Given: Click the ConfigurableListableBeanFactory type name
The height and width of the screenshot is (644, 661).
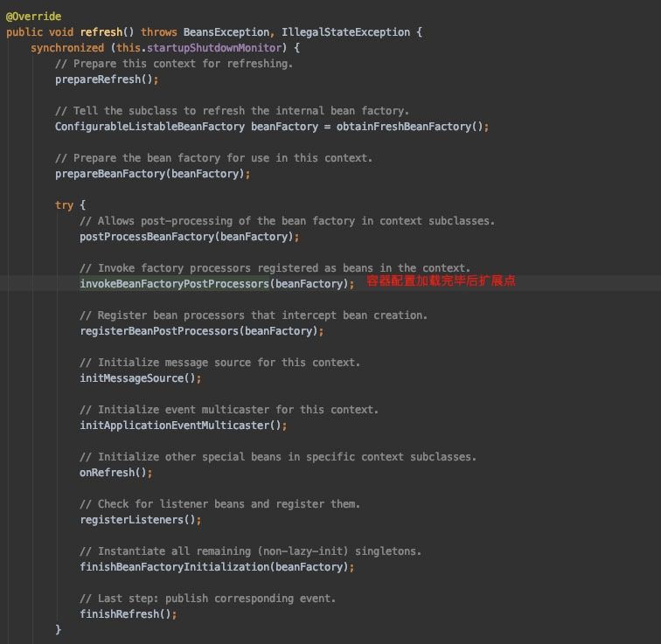Looking at the screenshot, I should tap(150, 127).
